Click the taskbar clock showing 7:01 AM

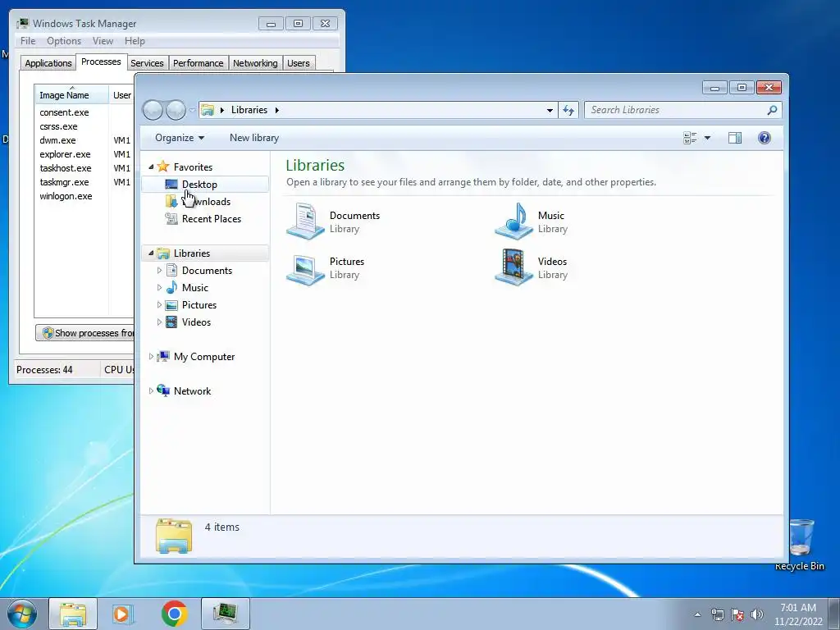(x=798, y=614)
